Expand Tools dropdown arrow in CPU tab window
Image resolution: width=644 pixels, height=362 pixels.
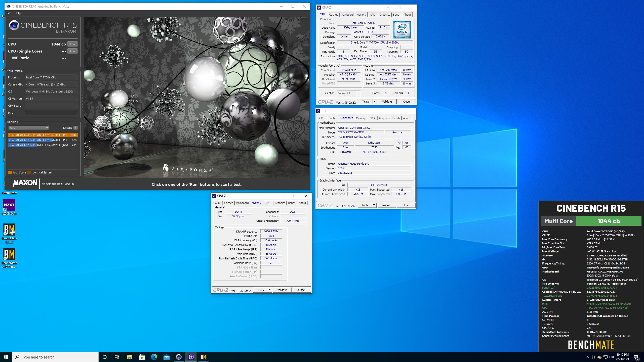(x=375, y=102)
